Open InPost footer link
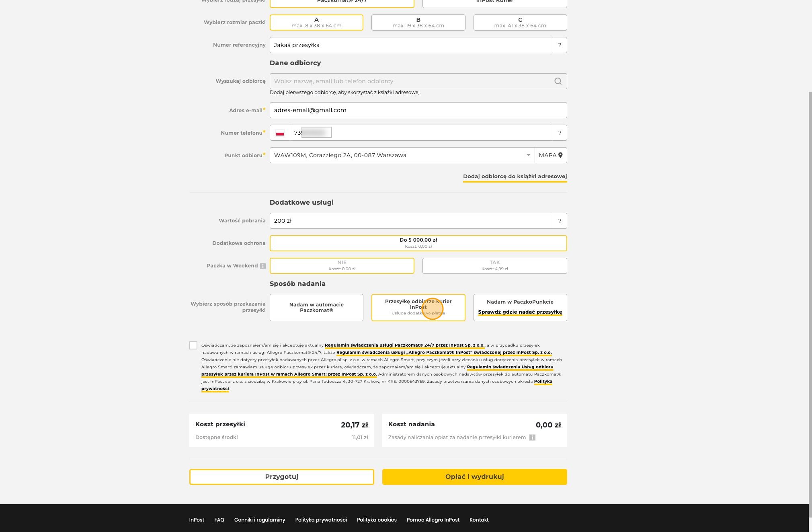This screenshot has height=532, width=812. coord(197,520)
